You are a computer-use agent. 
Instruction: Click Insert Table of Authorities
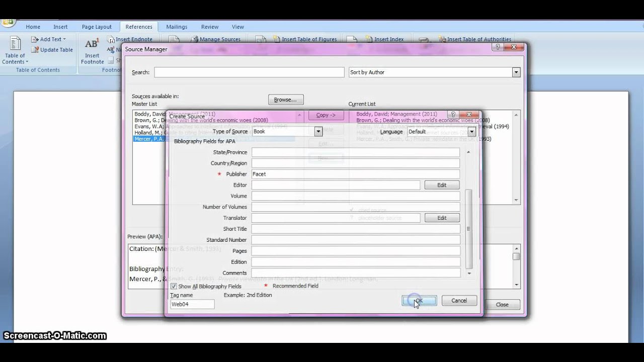coord(475,39)
